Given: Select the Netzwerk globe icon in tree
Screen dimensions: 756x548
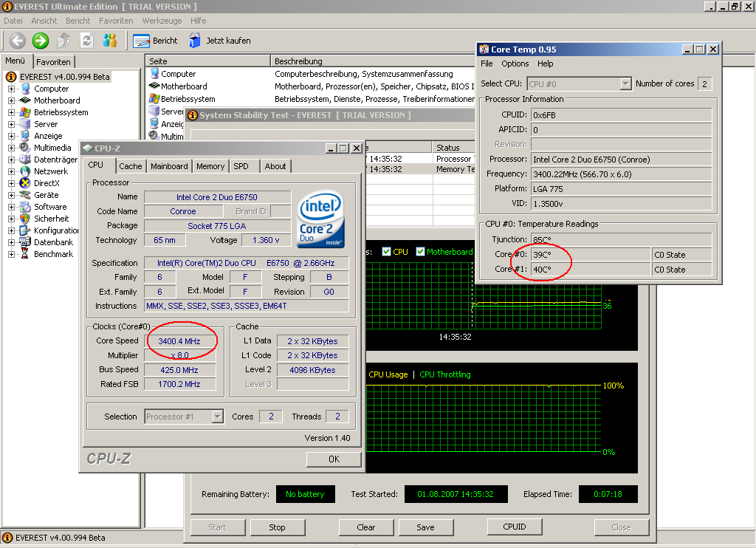Looking at the screenshot, I should [26, 171].
